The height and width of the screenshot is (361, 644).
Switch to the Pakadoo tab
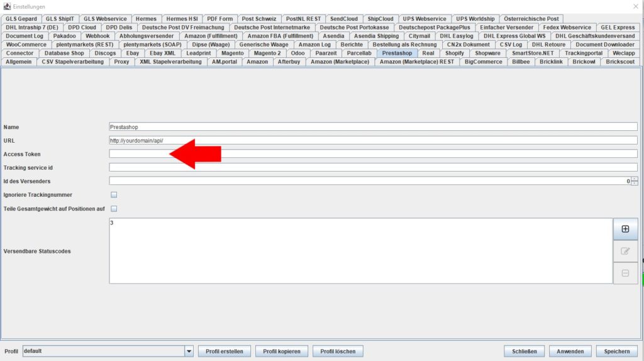[65, 36]
